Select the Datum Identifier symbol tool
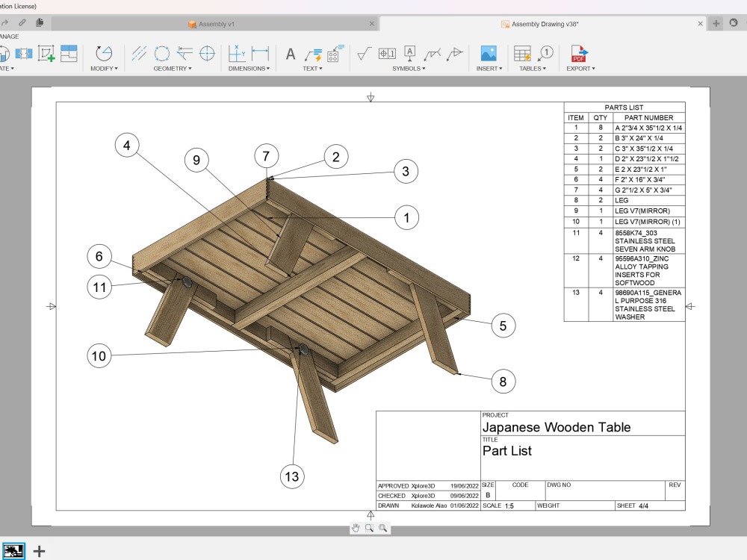 point(409,53)
